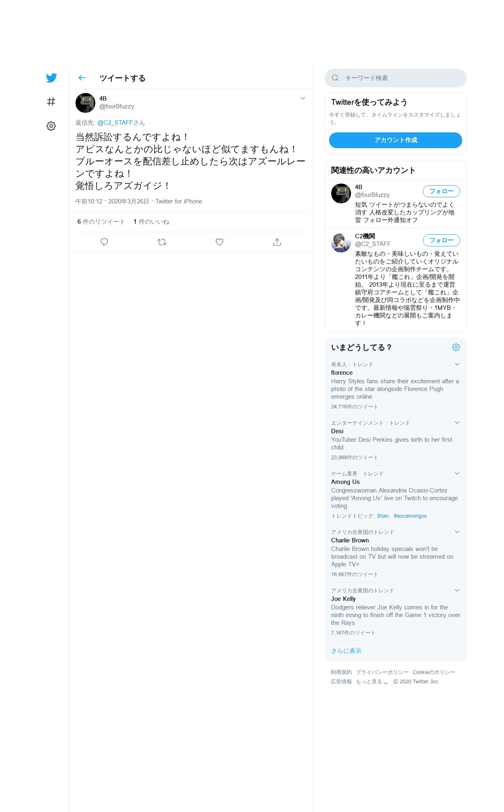The height and width of the screenshot is (812, 504).
Task: Open the chevron menu for Among Us trend
Action: point(457,473)
